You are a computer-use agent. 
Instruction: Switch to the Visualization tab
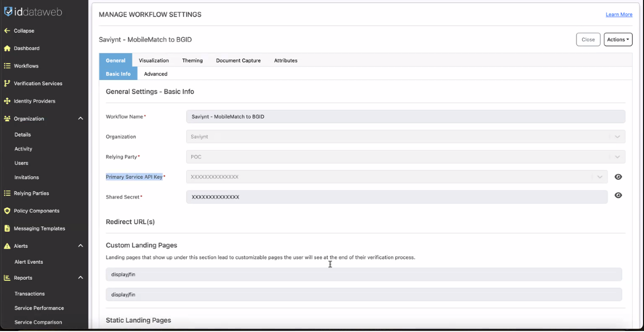coord(154,61)
